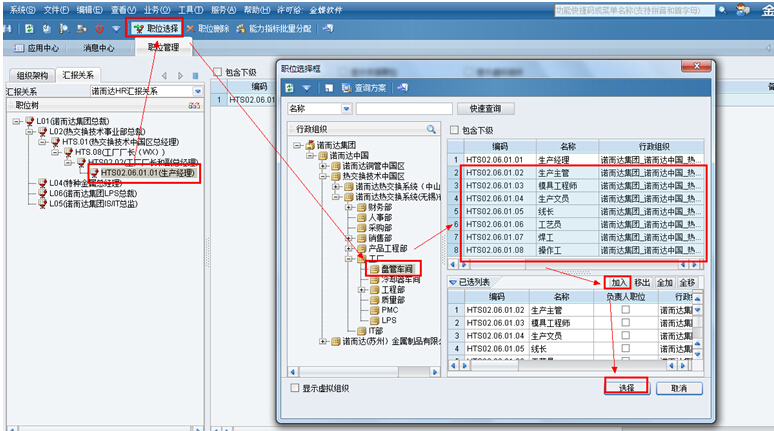The height and width of the screenshot is (431, 774).
Task: Expand the 财务部 tree node
Action: [x=349, y=208]
